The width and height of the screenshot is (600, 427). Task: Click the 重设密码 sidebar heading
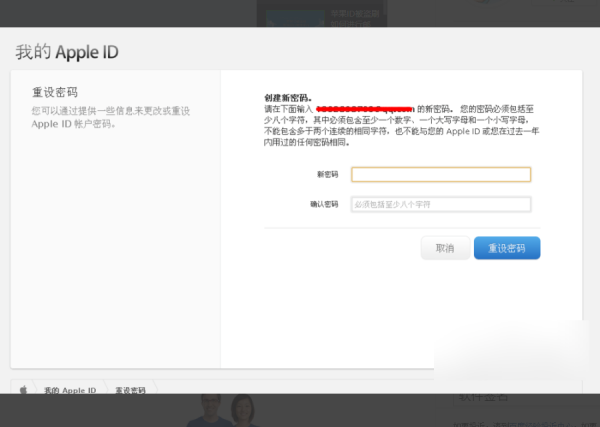[x=55, y=92]
